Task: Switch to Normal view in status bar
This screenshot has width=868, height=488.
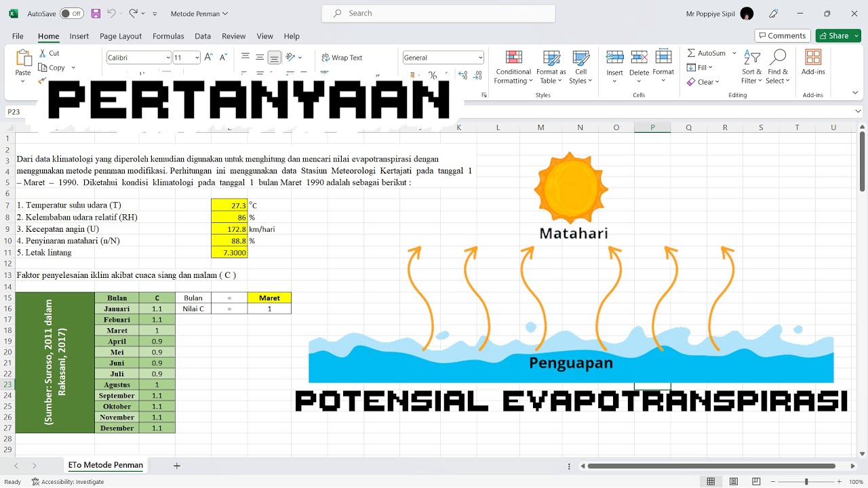Action: point(711,482)
